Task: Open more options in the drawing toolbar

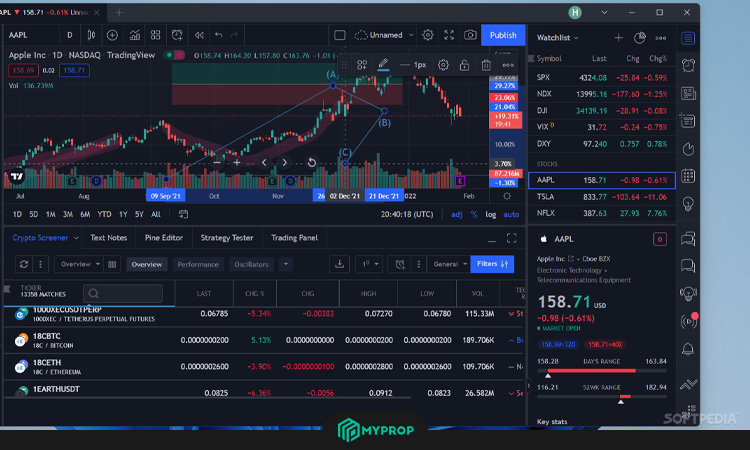Action: coord(508,65)
